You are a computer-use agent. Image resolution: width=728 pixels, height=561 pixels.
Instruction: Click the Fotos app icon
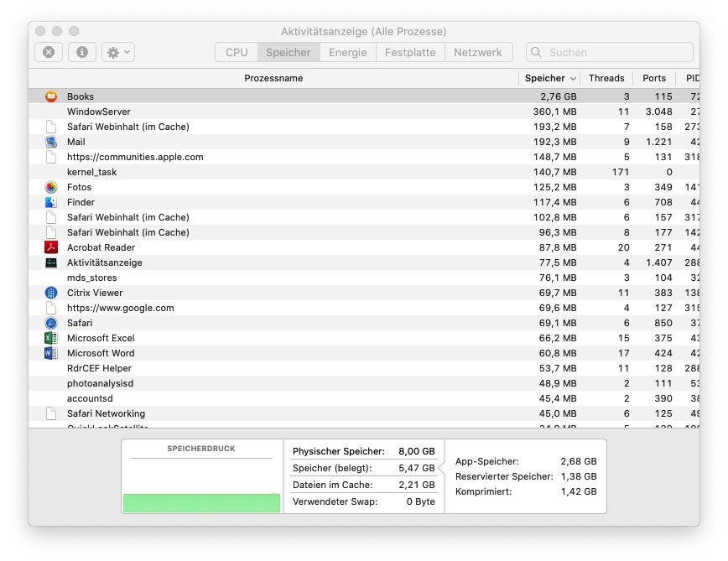[51, 187]
